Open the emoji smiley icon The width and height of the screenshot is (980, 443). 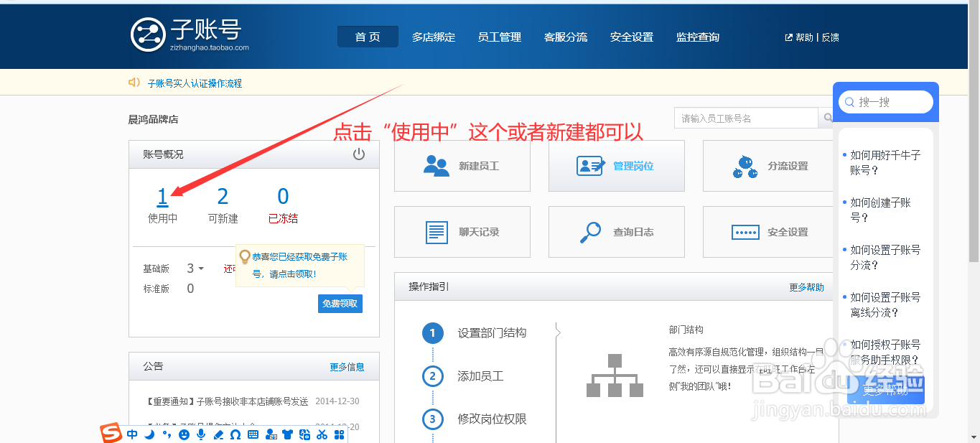coord(185,434)
